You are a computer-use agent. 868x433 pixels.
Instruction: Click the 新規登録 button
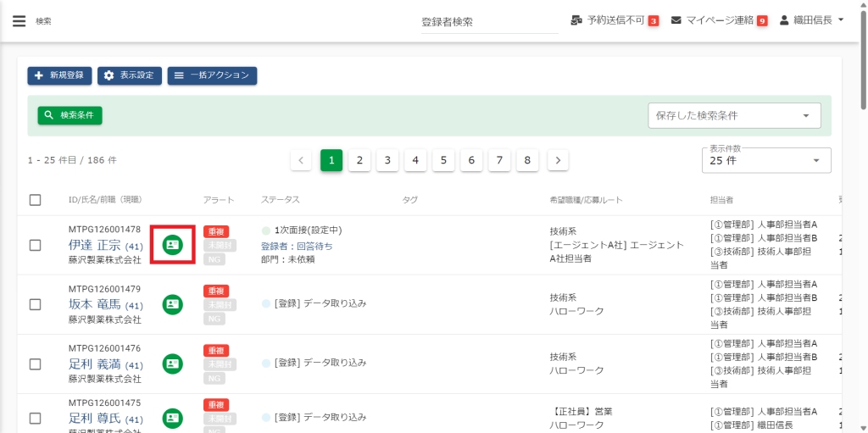[x=59, y=75]
